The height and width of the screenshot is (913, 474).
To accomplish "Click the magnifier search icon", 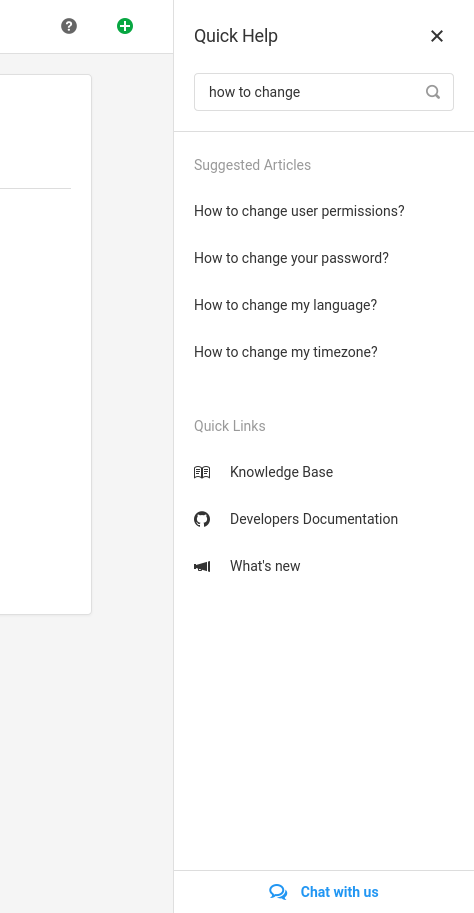I will [x=433, y=92].
